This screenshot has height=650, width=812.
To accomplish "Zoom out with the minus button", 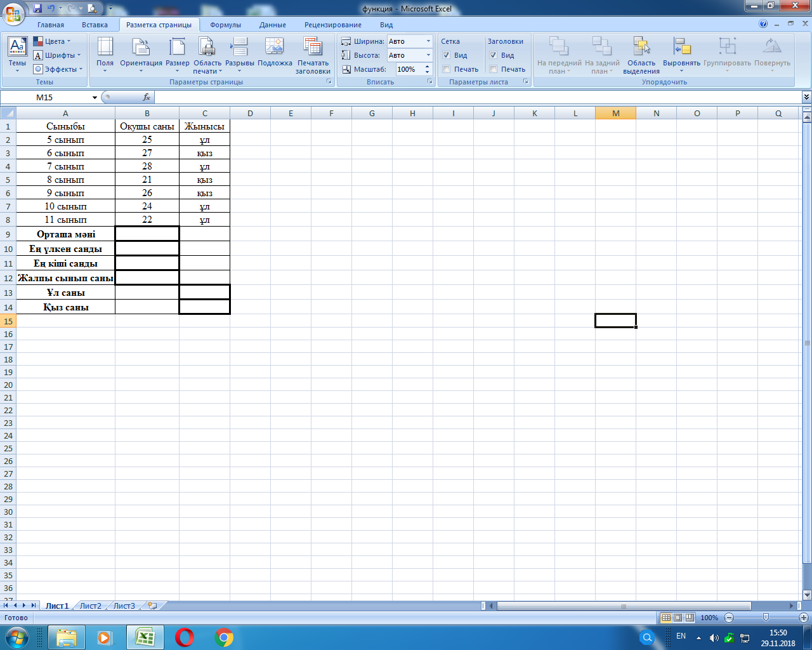I will 729,618.
